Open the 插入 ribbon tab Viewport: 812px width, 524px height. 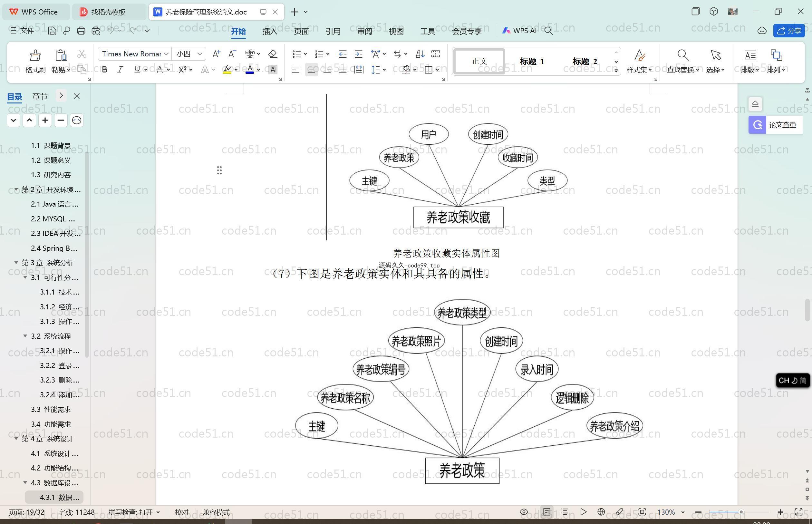[270, 31]
